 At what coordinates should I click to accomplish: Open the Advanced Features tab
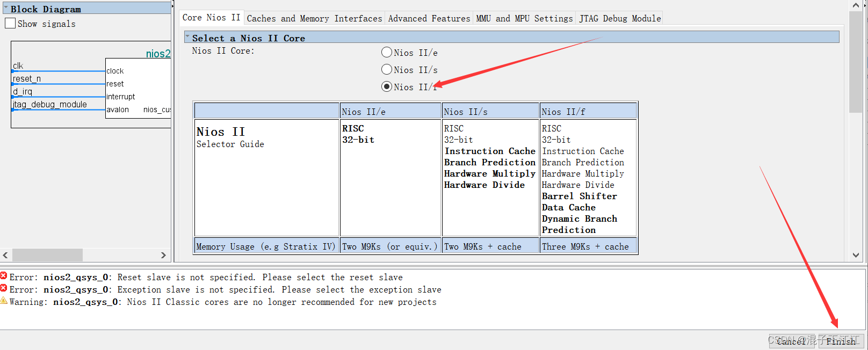(x=429, y=18)
